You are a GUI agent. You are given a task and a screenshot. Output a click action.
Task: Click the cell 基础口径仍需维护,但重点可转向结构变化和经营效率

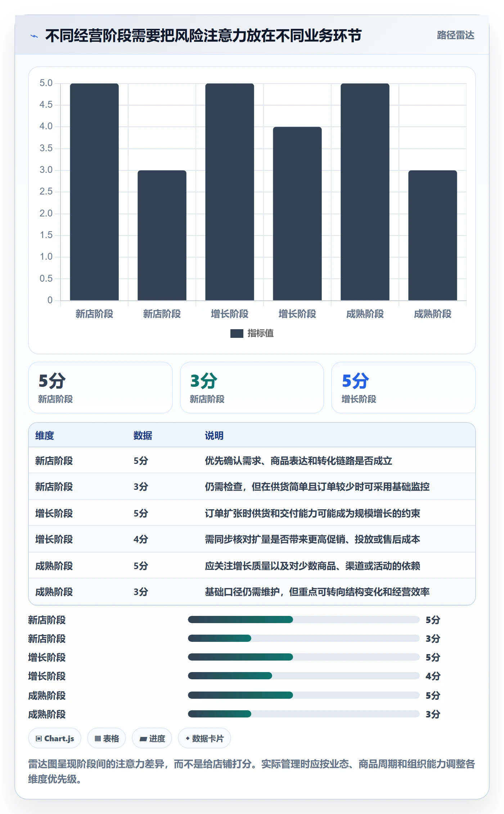317,592
